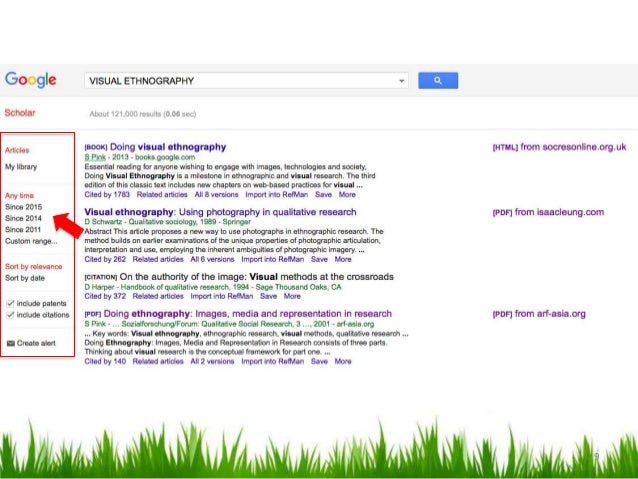Open My library
This screenshot has height=479, width=638.
(x=21, y=167)
